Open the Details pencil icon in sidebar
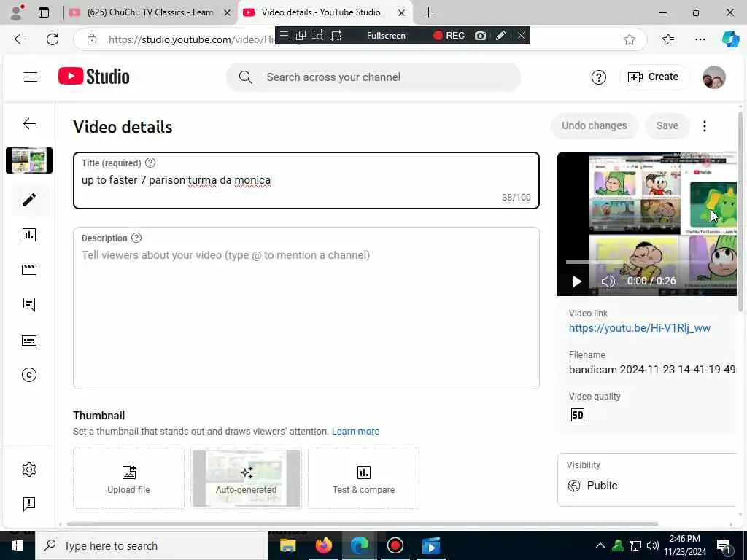This screenshot has width=747, height=560. 29,200
